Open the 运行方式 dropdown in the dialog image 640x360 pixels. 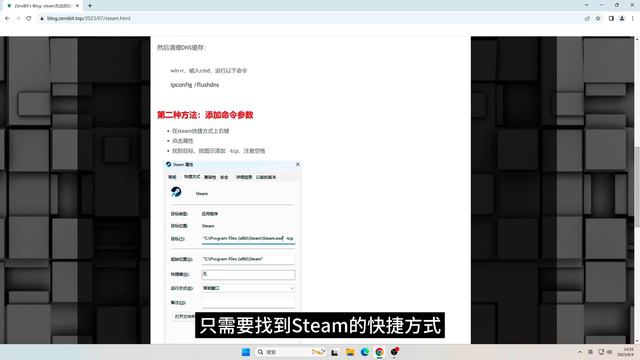click(248, 288)
